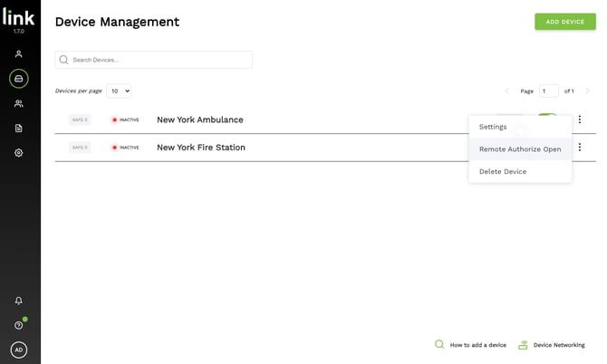Click SAFE tag in New York Fire Station row
607x364 pixels.
tap(80, 148)
